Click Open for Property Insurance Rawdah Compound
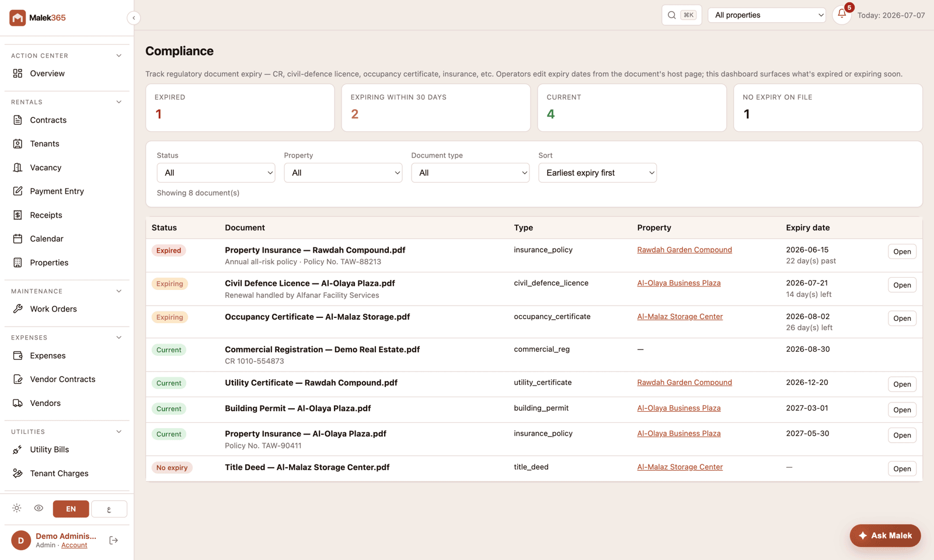The width and height of the screenshot is (934, 560). [902, 252]
